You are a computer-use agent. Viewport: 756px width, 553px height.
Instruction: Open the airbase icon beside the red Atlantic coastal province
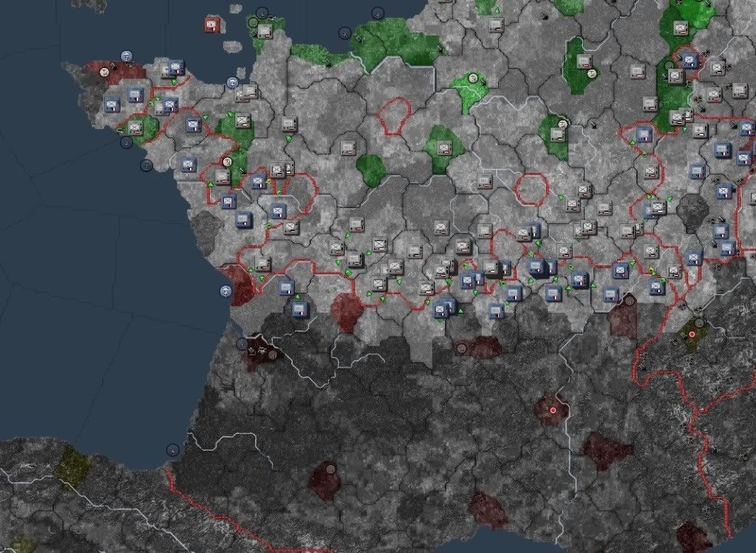click(225, 291)
